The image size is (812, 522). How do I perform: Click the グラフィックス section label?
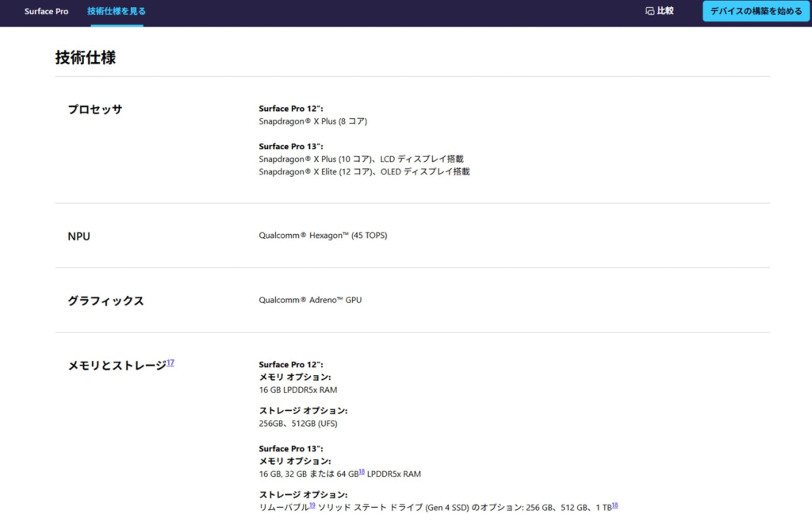click(x=105, y=301)
